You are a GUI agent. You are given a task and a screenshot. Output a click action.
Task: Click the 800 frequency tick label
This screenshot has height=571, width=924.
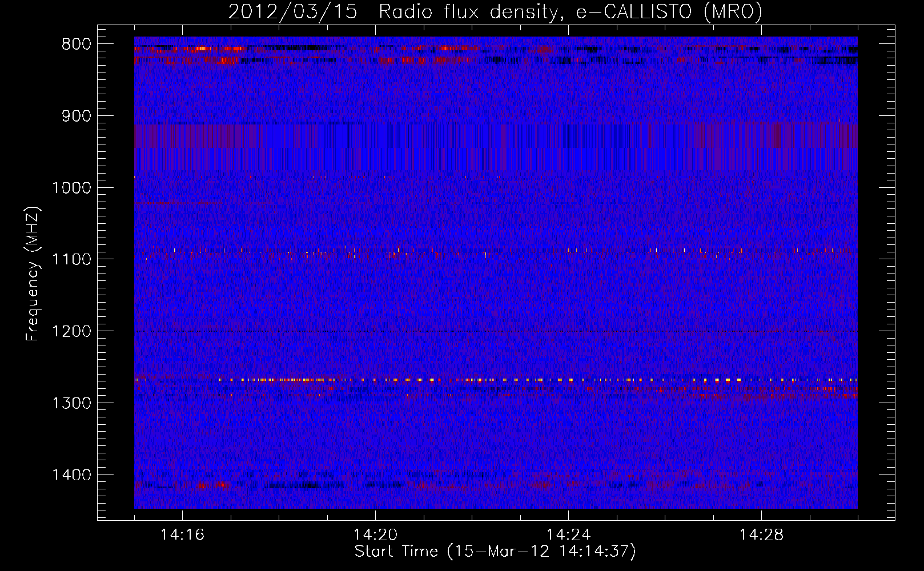coord(76,45)
